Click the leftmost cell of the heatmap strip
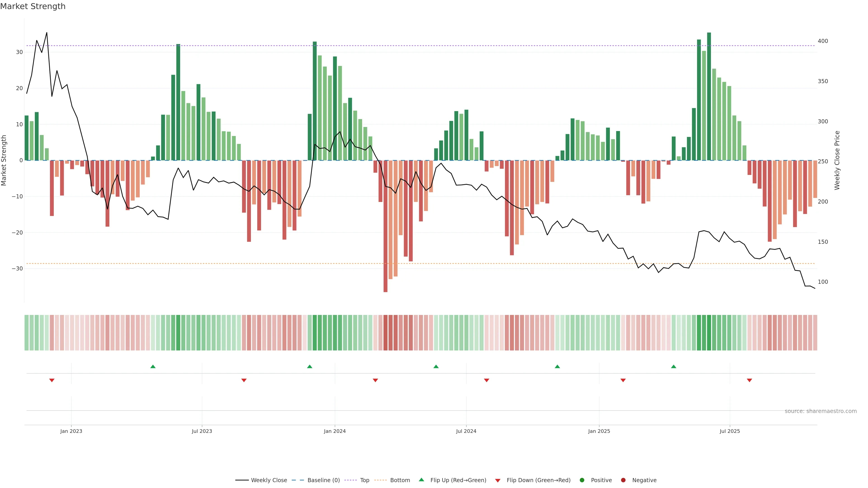The image size is (868, 488). (27, 332)
